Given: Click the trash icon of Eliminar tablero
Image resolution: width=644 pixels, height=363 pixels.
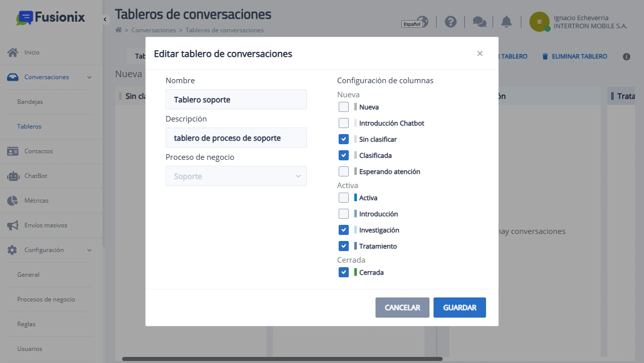Looking at the screenshot, I should pos(545,56).
